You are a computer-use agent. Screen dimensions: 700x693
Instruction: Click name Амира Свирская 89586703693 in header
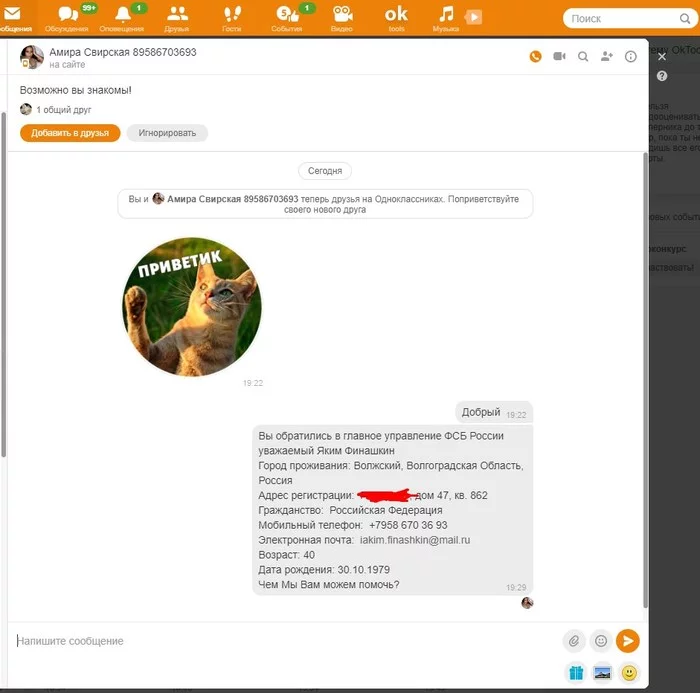(x=123, y=52)
